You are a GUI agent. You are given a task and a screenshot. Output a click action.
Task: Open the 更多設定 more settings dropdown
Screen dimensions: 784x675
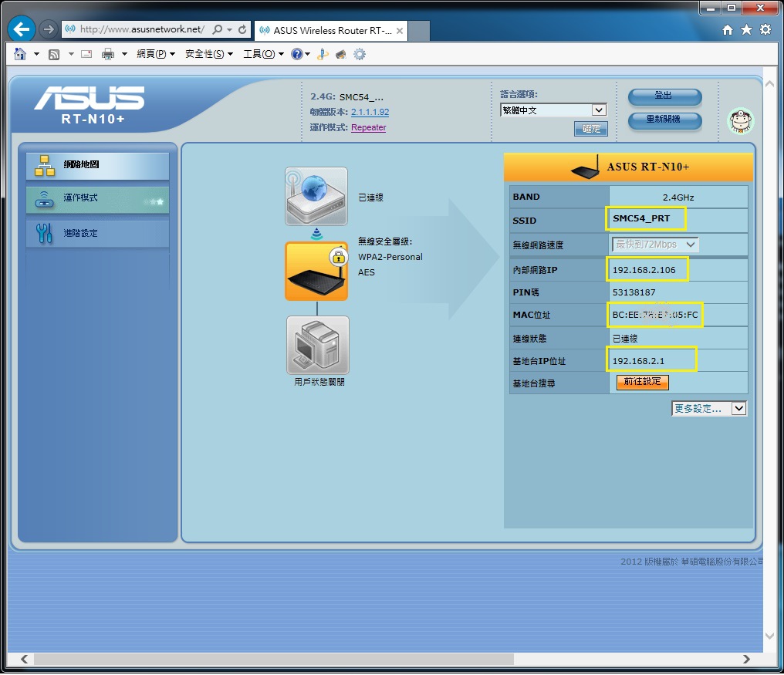pyautogui.click(x=709, y=409)
